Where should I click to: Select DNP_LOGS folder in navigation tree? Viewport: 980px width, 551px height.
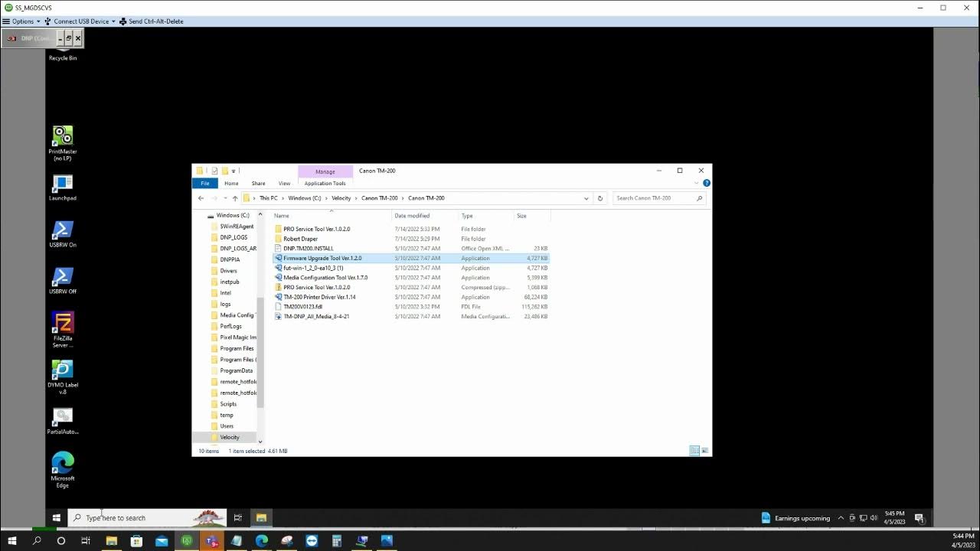pos(234,237)
